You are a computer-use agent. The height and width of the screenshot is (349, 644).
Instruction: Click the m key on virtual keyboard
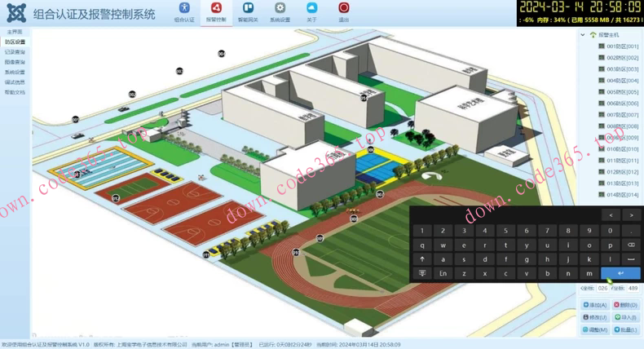589,273
